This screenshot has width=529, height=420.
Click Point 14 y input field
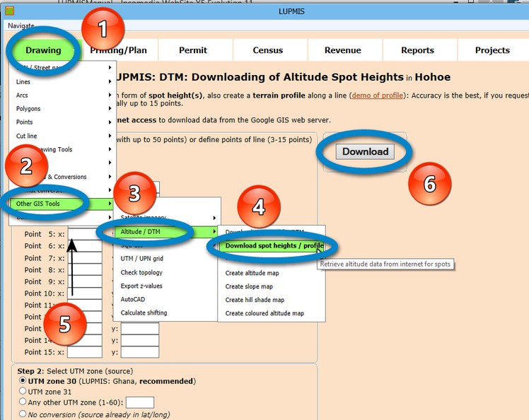coord(140,340)
